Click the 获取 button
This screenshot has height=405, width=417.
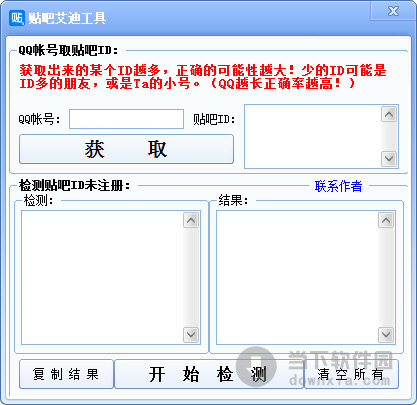[x=126, y=149]
